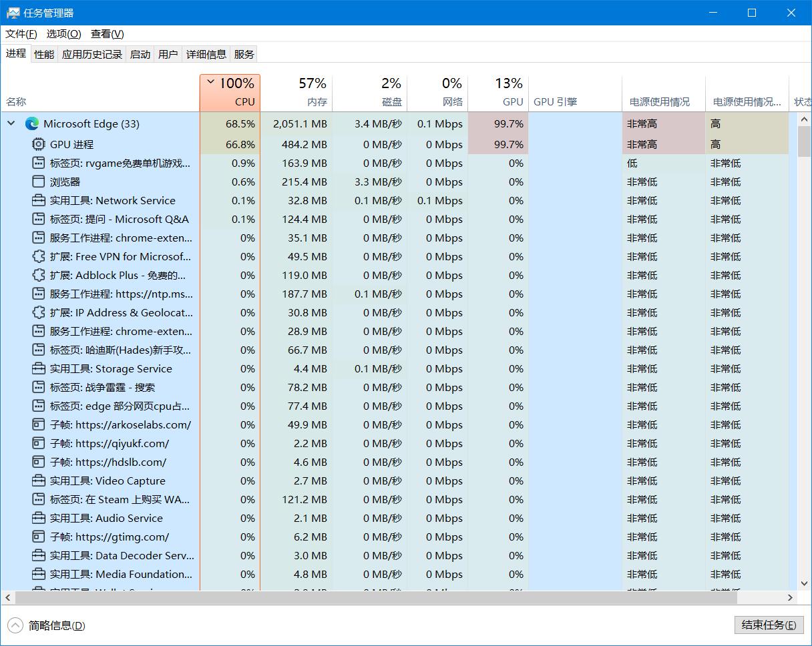This screenshot has height=646, width=812.
Task: Select the 子帧: https://hdslb.com/ process row
Action: coord(398,462)
